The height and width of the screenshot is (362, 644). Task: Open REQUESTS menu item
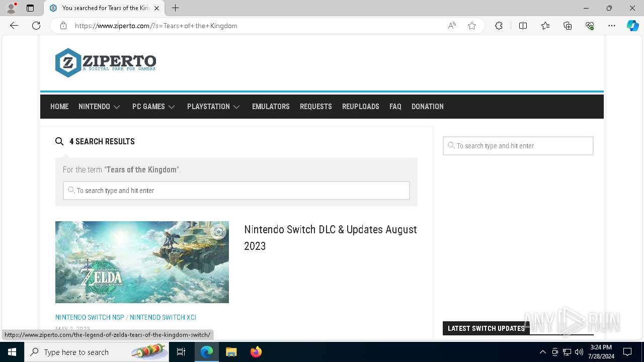coord(315,107)
